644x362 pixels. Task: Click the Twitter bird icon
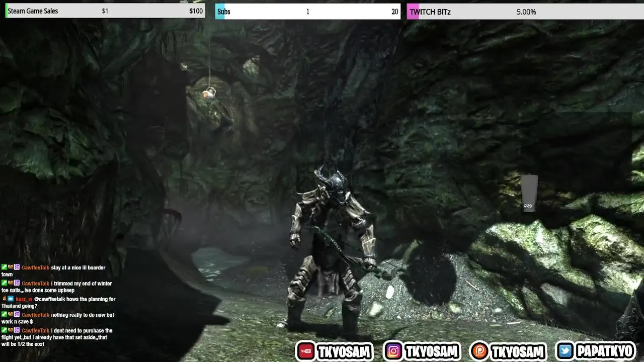(566, 351)
